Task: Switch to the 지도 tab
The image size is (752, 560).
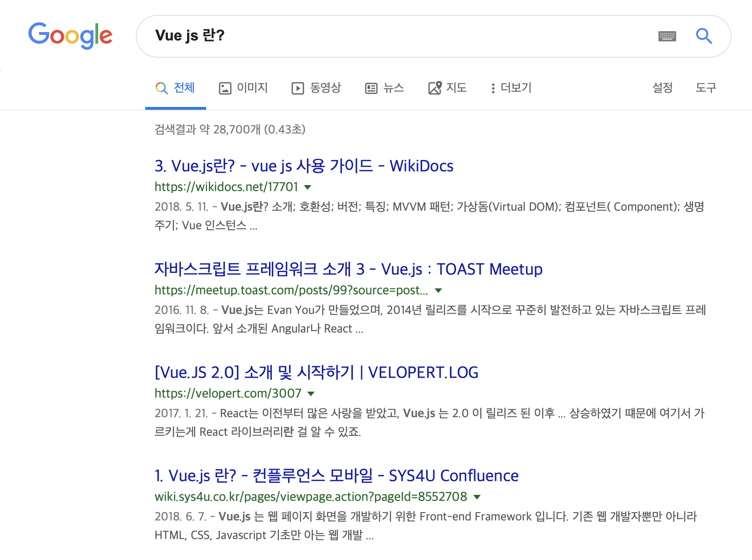Action: pos(447,88)
